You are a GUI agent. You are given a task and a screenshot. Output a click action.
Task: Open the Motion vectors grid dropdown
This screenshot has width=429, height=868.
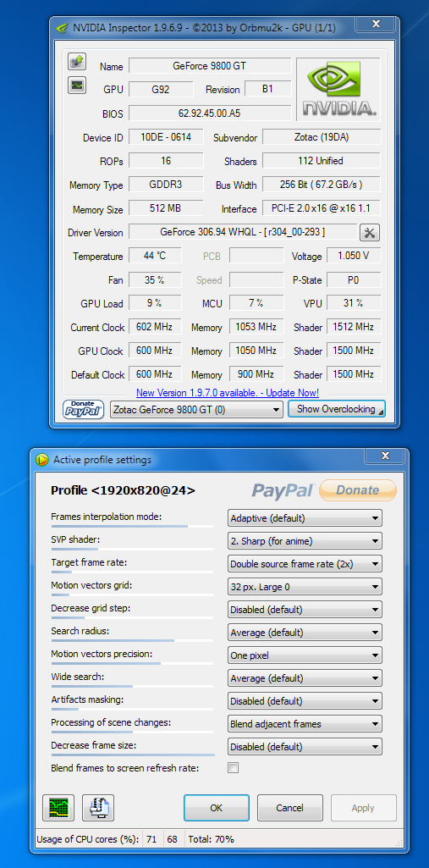(305, 587)
